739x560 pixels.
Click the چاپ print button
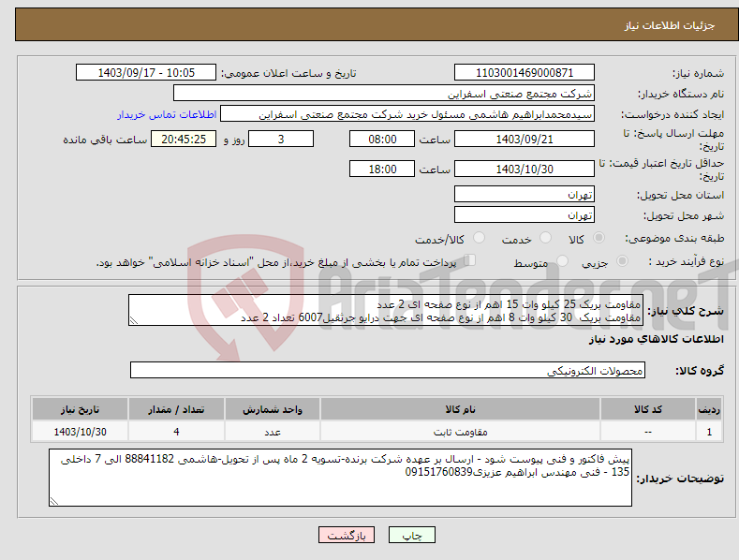point(412,535)
